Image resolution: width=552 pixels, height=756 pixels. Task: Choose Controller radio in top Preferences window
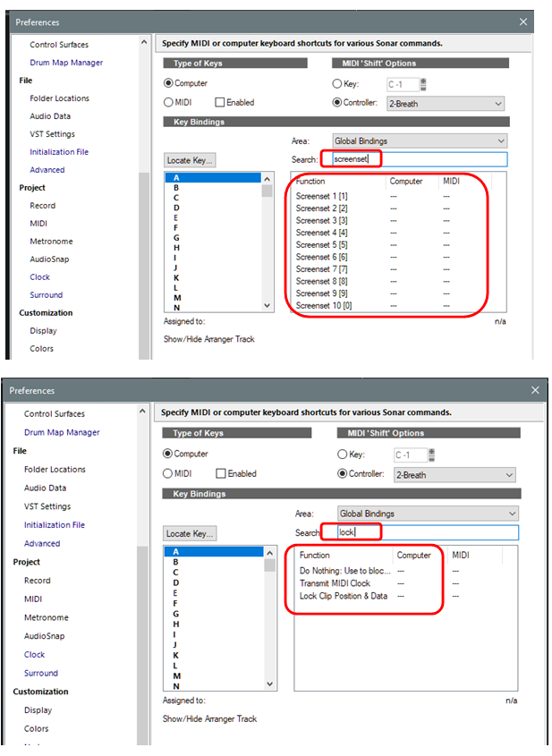(337, 103)
